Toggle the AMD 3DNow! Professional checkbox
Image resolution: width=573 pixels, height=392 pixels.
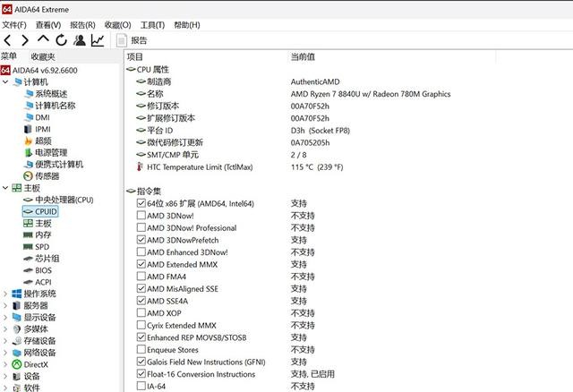coord(141,227)
